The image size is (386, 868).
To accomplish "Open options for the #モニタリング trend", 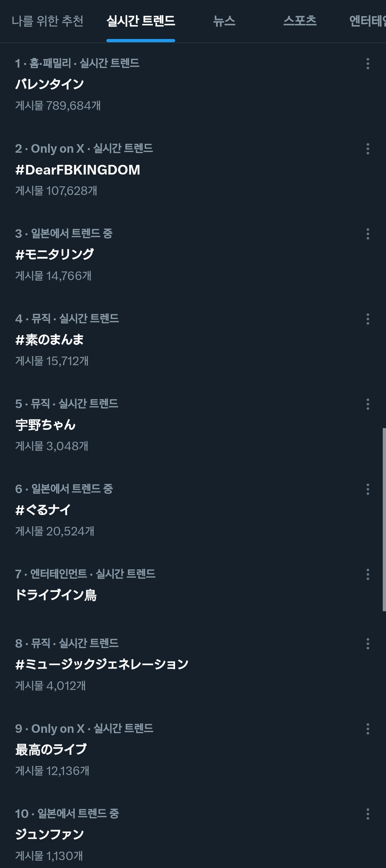I will click(x=368, y=234).
